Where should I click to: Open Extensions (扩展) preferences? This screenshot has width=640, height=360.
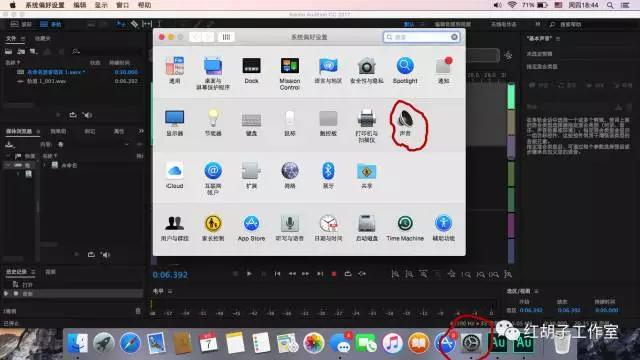(x=251, y=175)
